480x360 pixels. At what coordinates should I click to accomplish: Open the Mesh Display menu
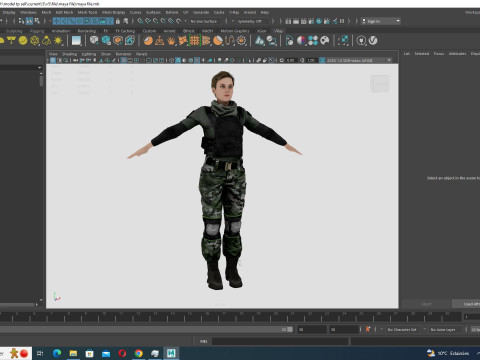click(113, 12)
